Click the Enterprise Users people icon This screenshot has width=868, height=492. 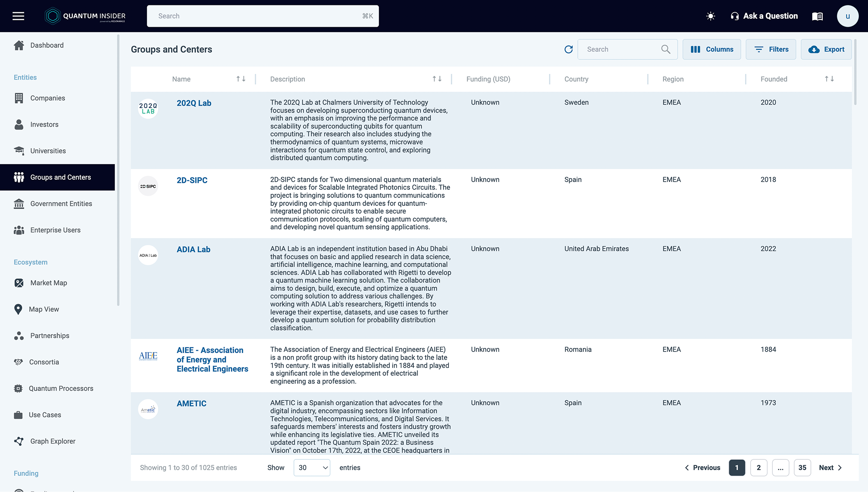(x=19, y=230)
